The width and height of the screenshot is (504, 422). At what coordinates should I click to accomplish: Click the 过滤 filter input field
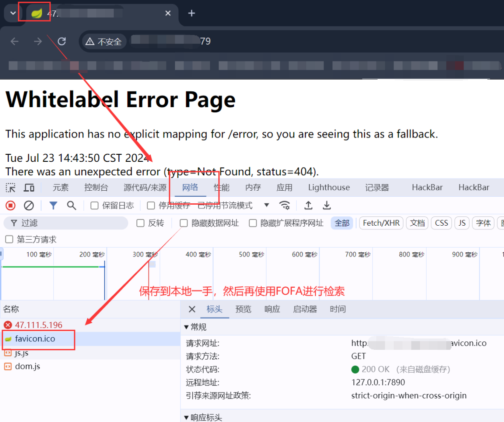coord(66,223)
